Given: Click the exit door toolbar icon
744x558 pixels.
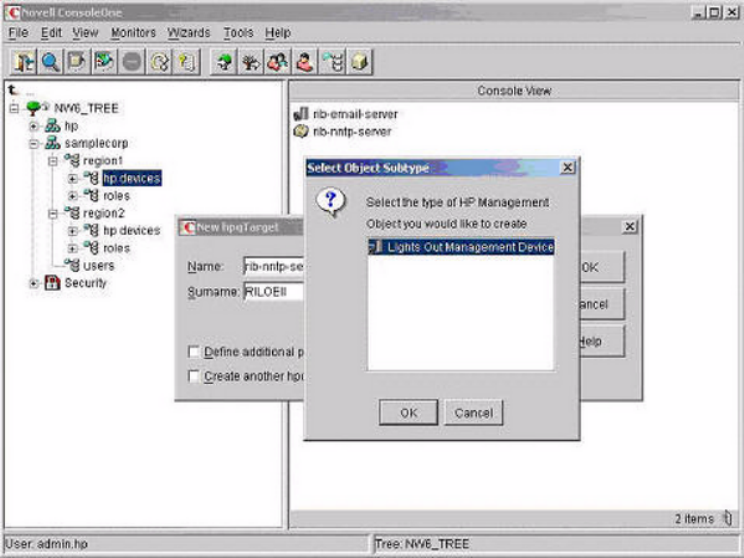Looking at the screenshot, I should [x=24, y=62].
